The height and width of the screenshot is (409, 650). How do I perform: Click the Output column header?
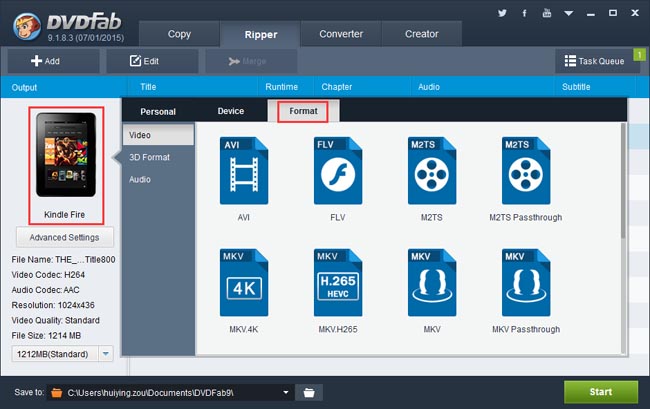tap(24, 87)
